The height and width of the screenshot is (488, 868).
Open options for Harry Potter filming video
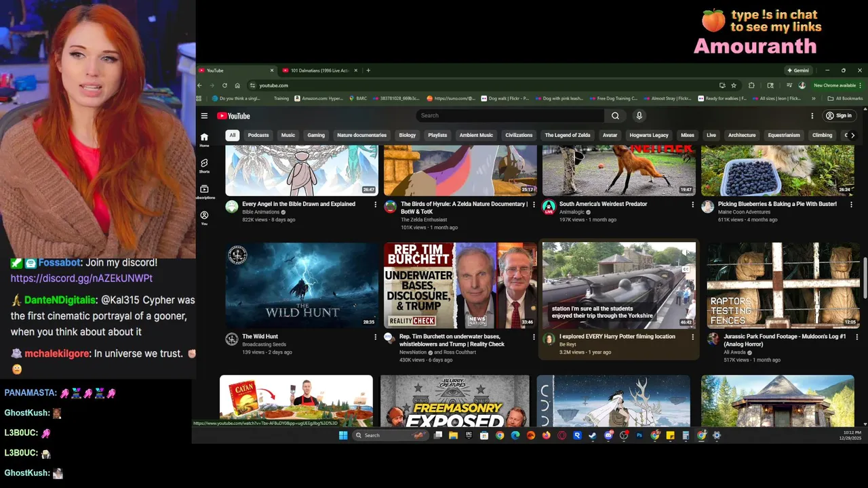click(x=693, y=337)
